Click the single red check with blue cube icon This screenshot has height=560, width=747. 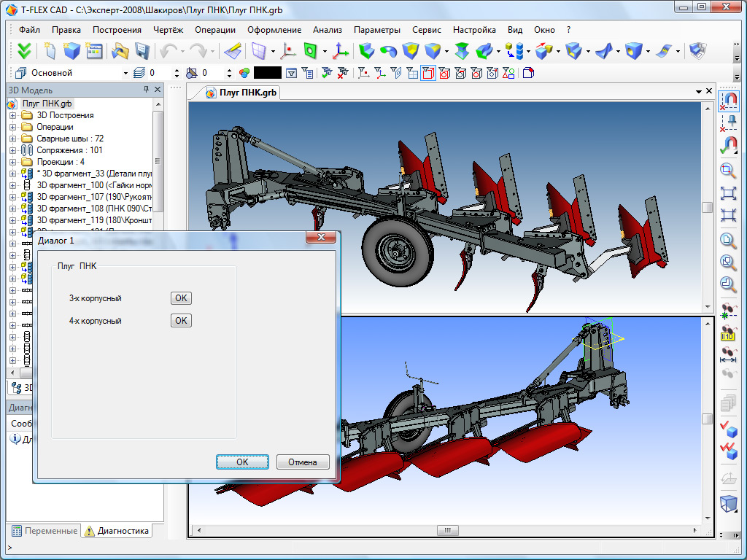tap(728, 429)
